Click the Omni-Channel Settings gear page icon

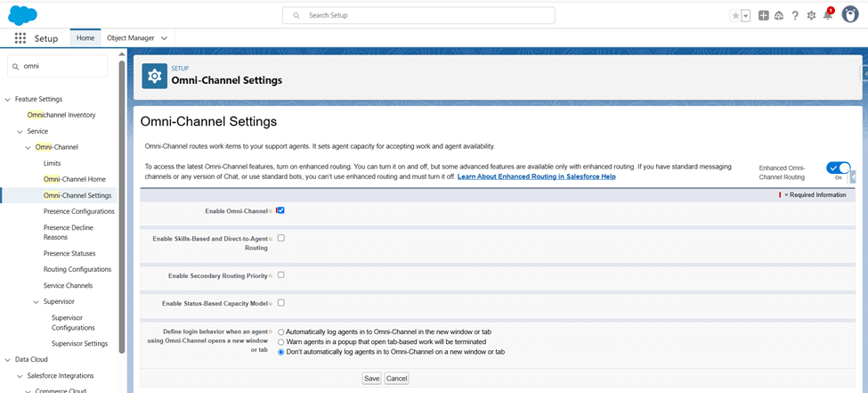tap(154, 76)
